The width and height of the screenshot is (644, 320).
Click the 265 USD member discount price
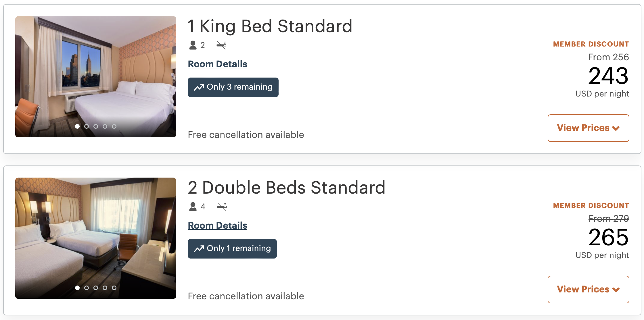click(x=608, y=237)
